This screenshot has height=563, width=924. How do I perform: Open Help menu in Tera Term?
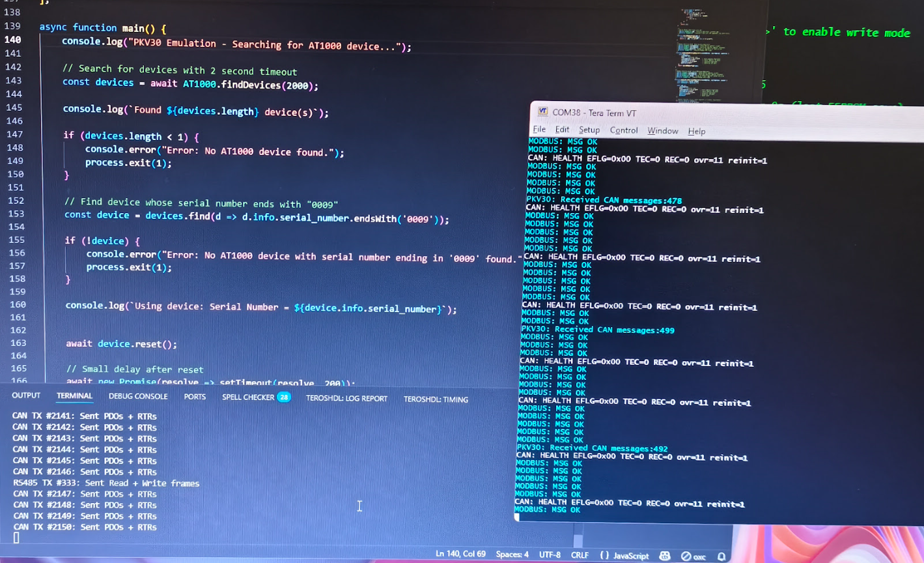(x=697, y=131)
